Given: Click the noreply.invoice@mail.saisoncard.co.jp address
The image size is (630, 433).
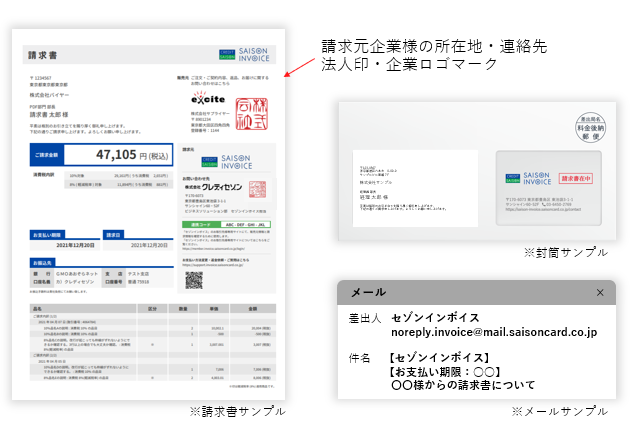Looking at the screenshot, I should click(494, 332).
